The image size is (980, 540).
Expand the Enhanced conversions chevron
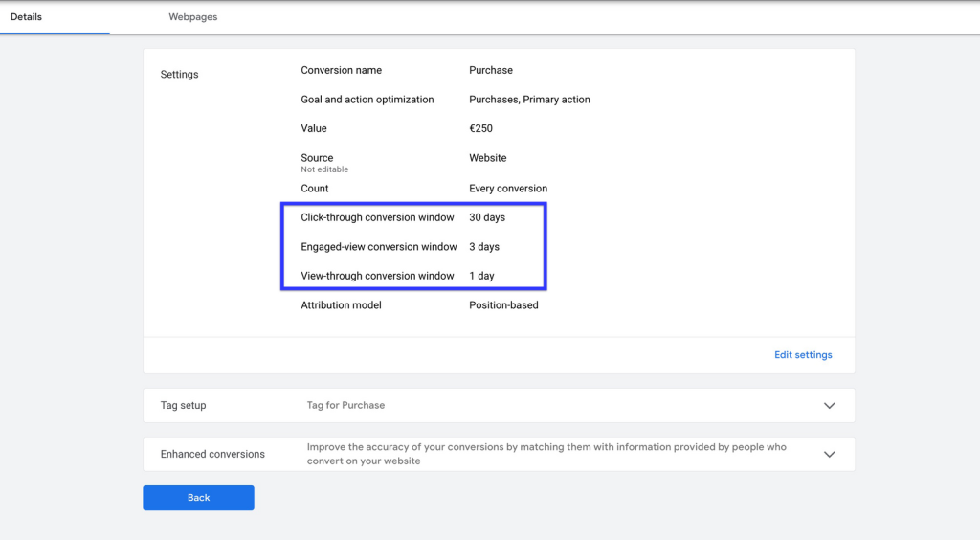(830, 455)
